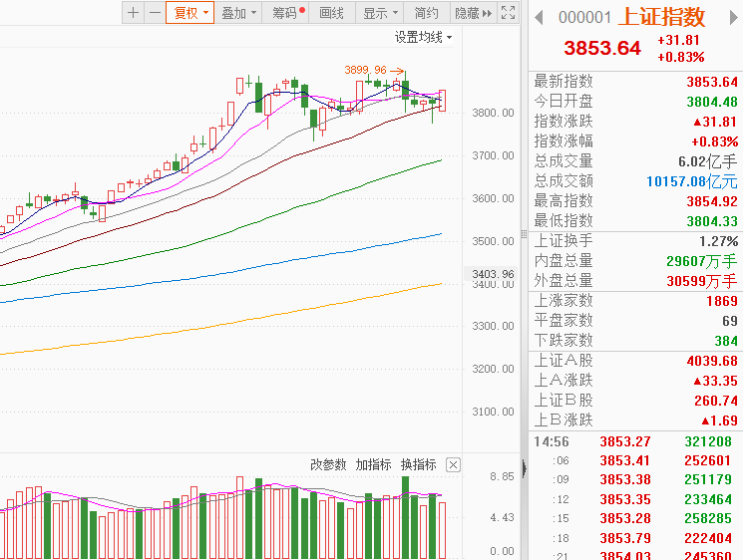Click the index code 000001

[584, 18]
